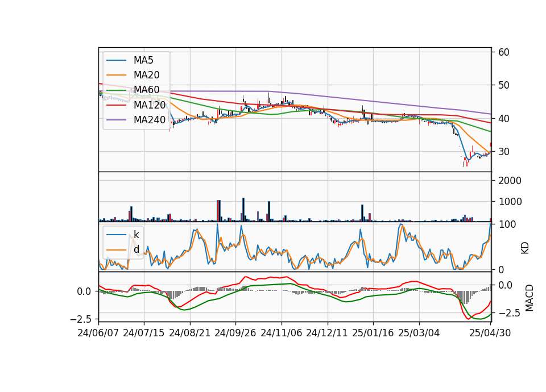Click the 25/01/16 date axis label
This screenshot has height=392, width=546.
373,333
